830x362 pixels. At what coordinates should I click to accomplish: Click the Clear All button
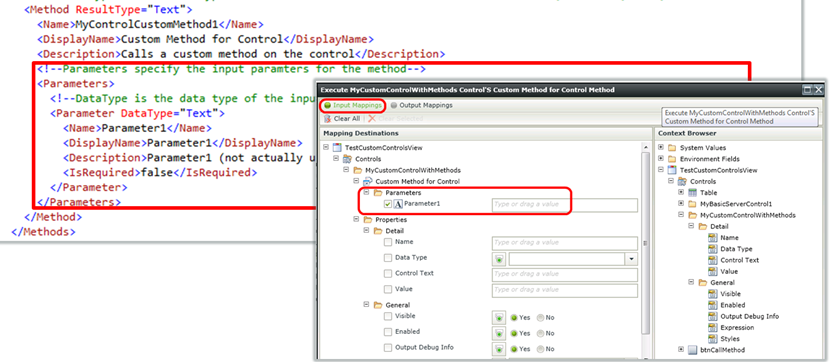point(342,119)
